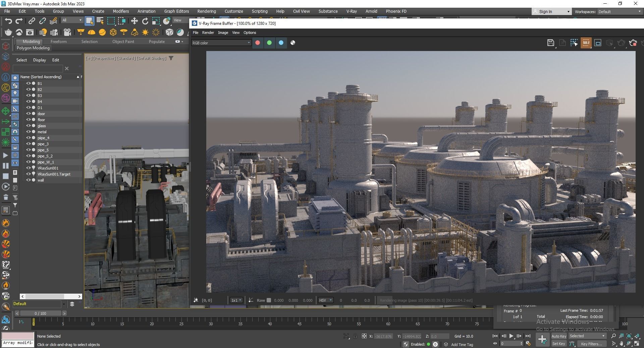The height and width of the screenshot is (348, 644).
Task: Open the View reference coordinate dropdown
Action: coord(180,20)
